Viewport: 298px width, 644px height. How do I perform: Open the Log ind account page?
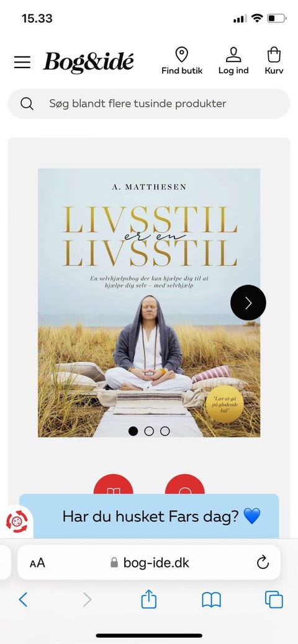coord(233,61)
